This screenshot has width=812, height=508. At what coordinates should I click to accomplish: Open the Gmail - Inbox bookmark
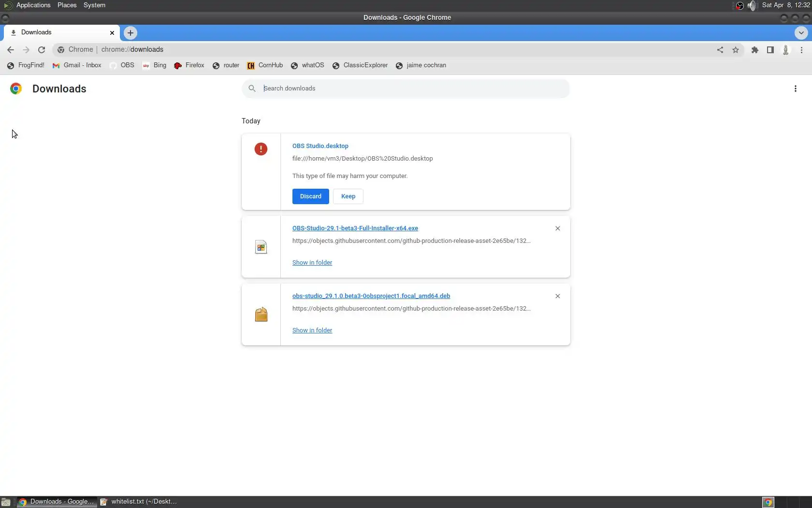point(77,65)
